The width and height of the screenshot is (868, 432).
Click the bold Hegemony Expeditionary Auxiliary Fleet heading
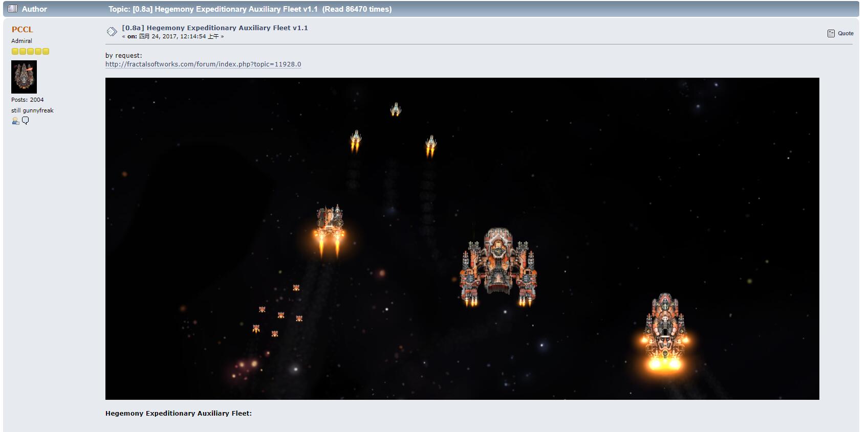pyautogui.click(x=179, y=413)
